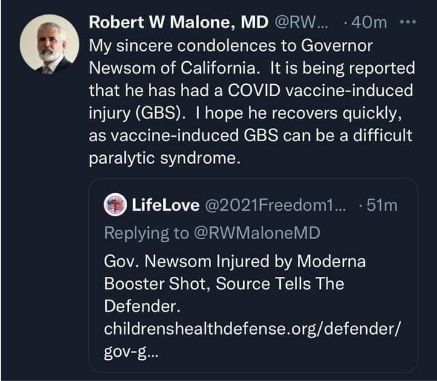
Task: Click the 'injury (GBS)' text
Action: [137, 113]
